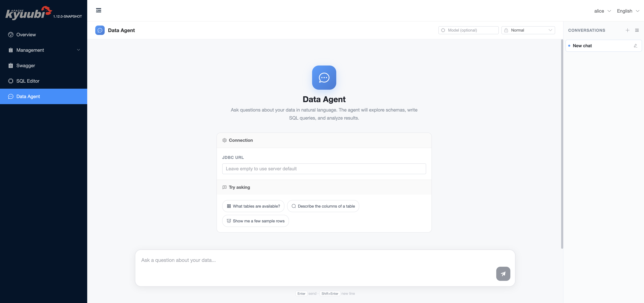Open the Normal mode dropdown
Viewport: 644px width, 303px height.
[x=528, y=30]
